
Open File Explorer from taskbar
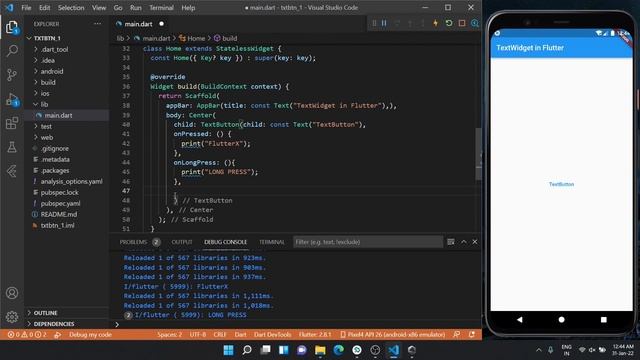point(320,350)
